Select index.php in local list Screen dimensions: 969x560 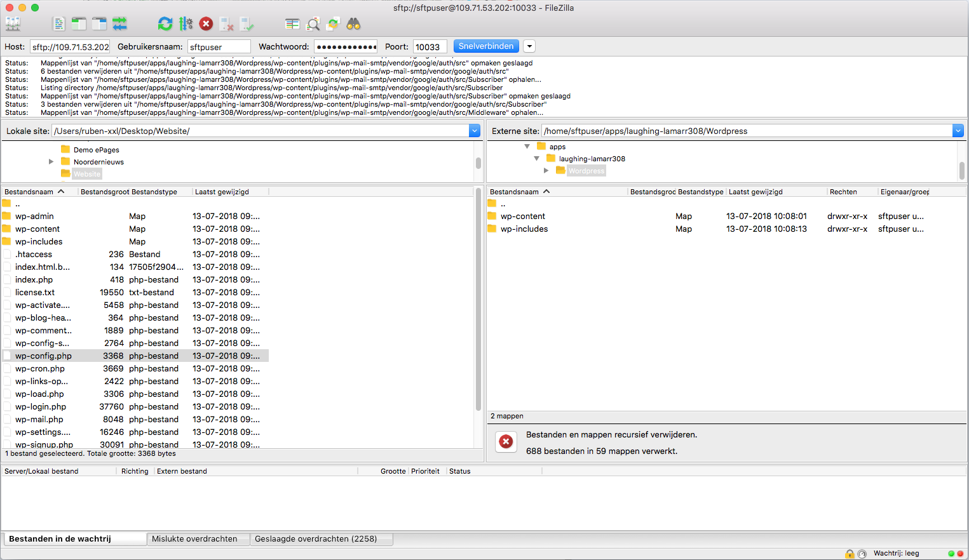(135, 280)
